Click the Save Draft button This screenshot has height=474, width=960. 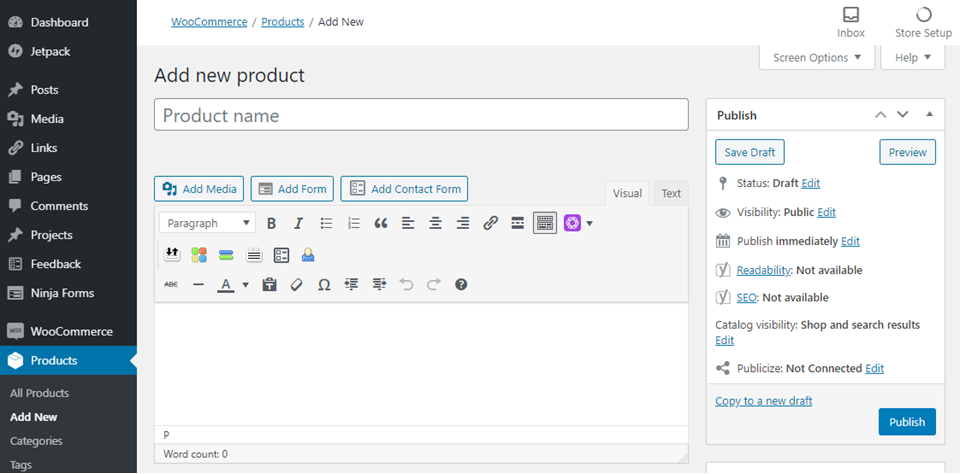[x=749, y=152]
